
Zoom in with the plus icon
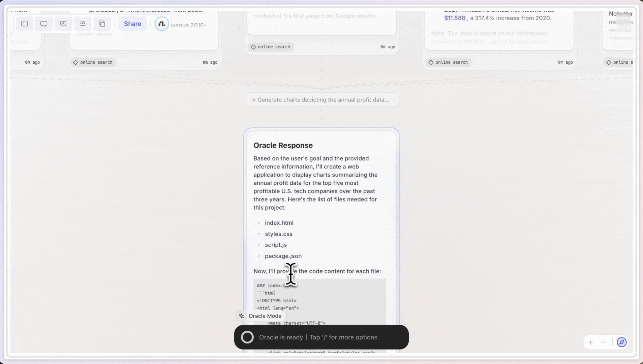[590, 342]
